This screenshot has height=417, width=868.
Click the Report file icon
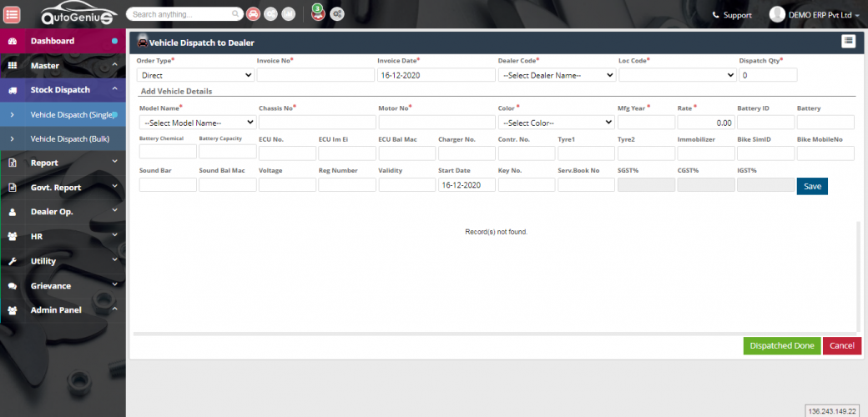pyautogui.click(x=13, y=163)
